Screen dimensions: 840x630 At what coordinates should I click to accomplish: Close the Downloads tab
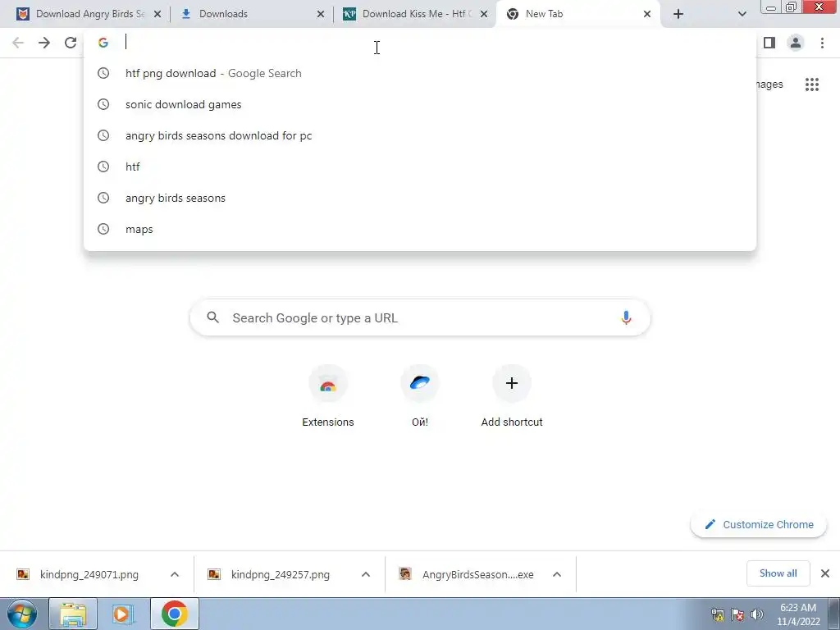321,14
